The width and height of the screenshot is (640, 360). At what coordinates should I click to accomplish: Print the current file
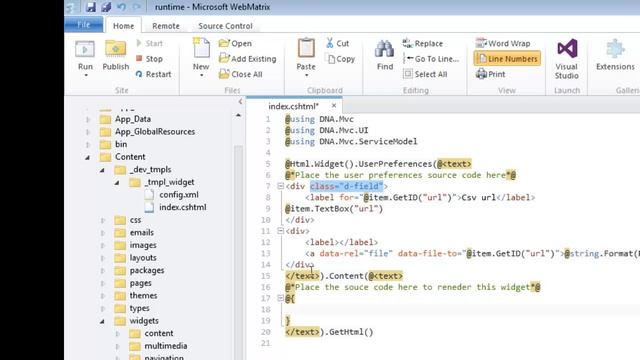tap(491, 74)
